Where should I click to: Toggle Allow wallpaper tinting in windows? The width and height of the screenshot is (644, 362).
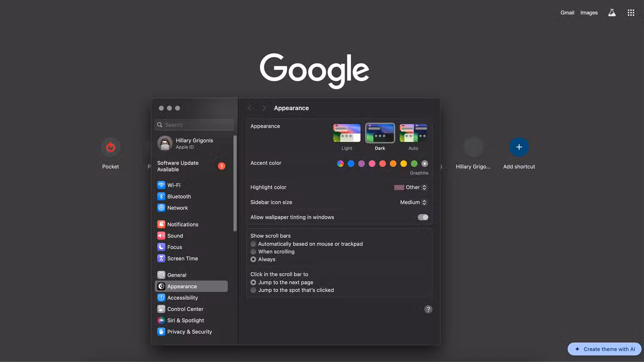coord(423,217)
